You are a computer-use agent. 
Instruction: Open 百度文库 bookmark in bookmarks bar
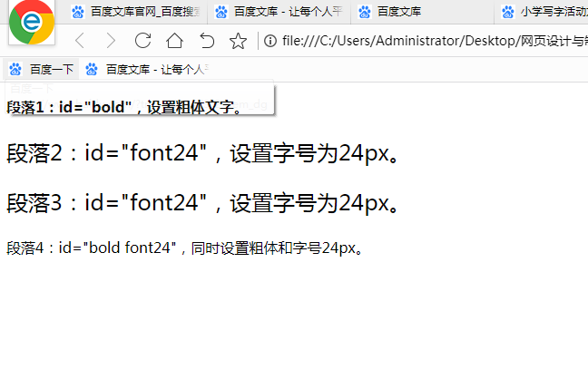point(150,69)
